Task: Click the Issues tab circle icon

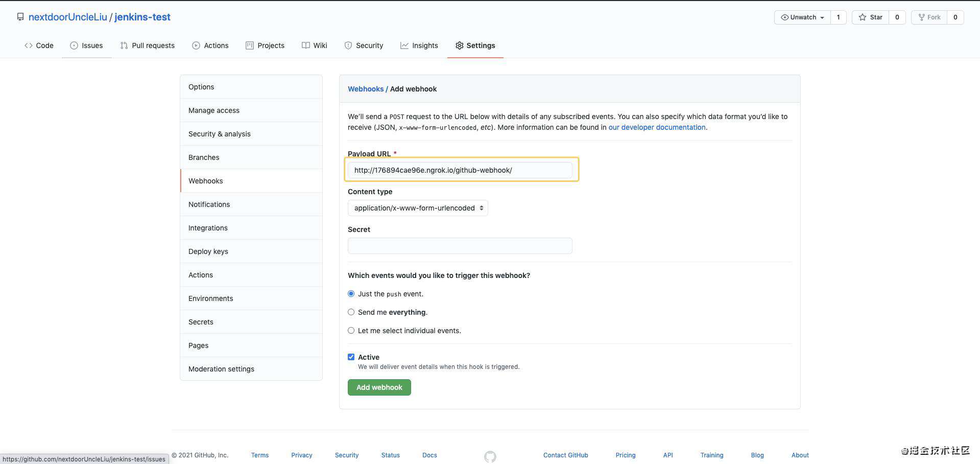Action: tap(74, 45)
